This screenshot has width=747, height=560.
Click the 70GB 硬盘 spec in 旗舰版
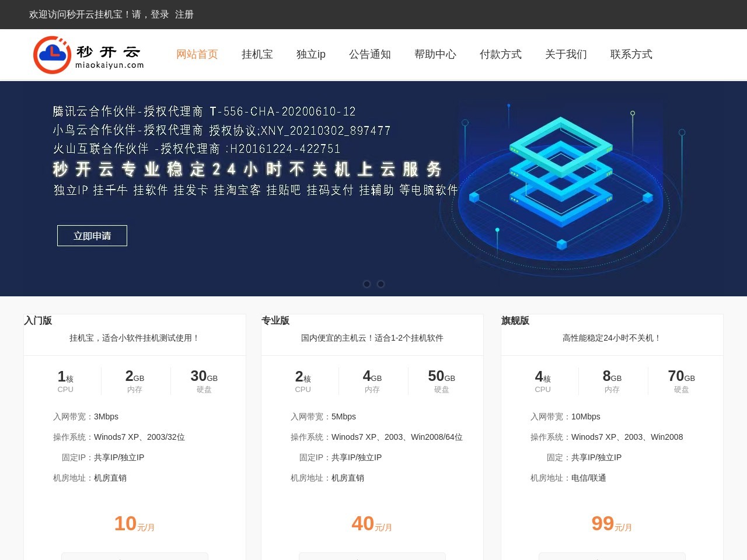(x=682, y=381)
